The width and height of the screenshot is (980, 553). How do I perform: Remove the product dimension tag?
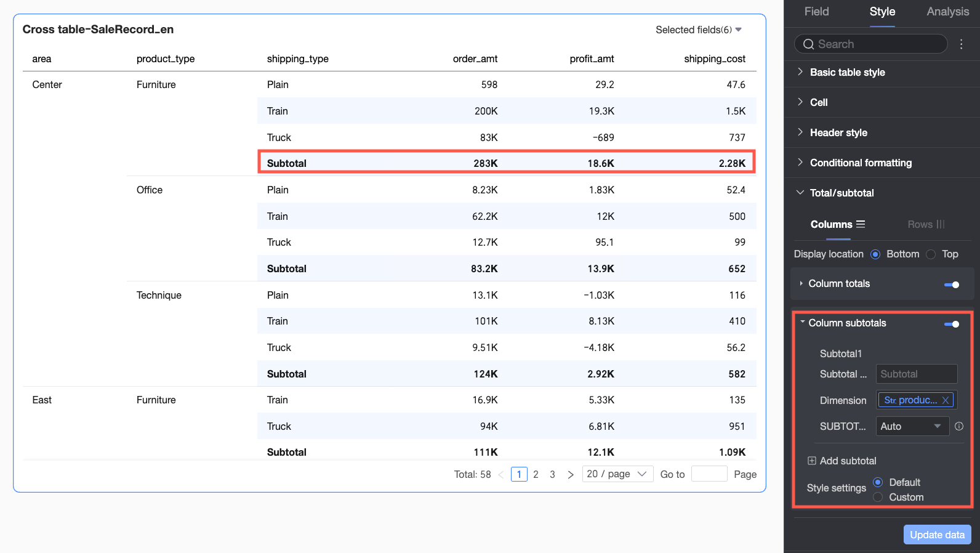point(946,400)
